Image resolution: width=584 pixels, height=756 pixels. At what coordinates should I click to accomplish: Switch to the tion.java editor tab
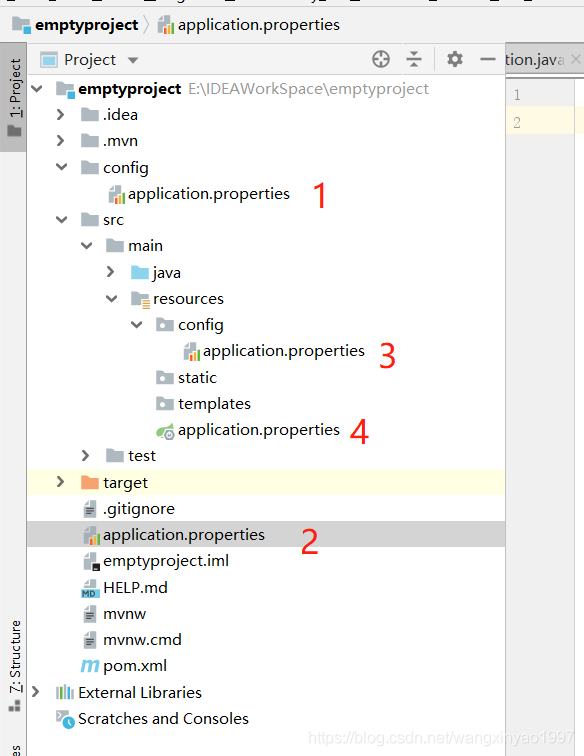point(534,60)
